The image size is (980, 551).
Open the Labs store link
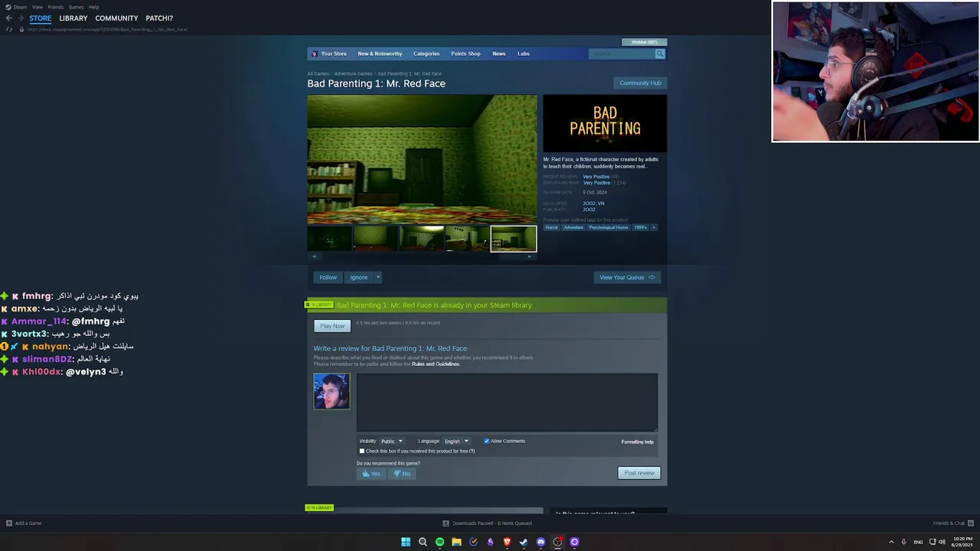[524, 54]
